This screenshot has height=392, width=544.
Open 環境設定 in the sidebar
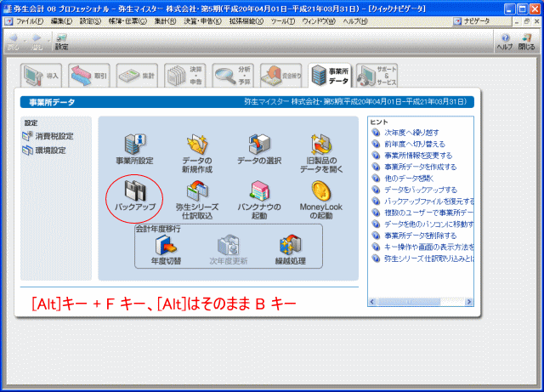(44, 151)
